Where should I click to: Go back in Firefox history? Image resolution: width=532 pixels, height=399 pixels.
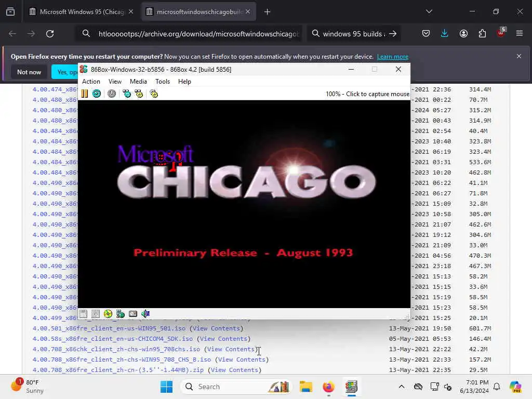(12, 34)
